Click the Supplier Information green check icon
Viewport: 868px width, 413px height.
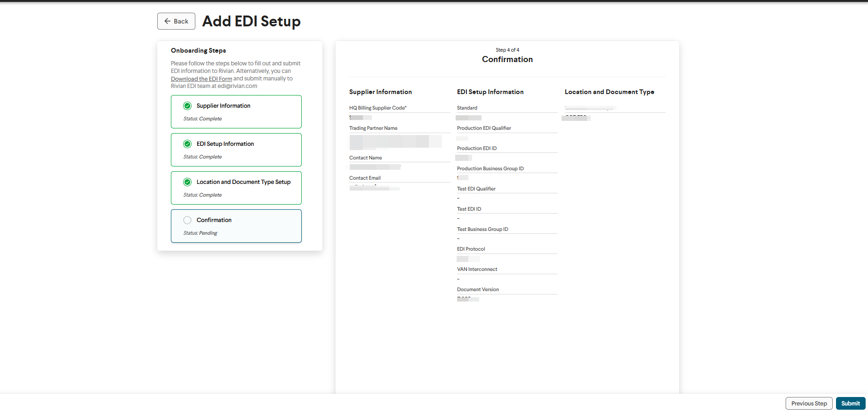pyautogui.click(x=187, y=106)
